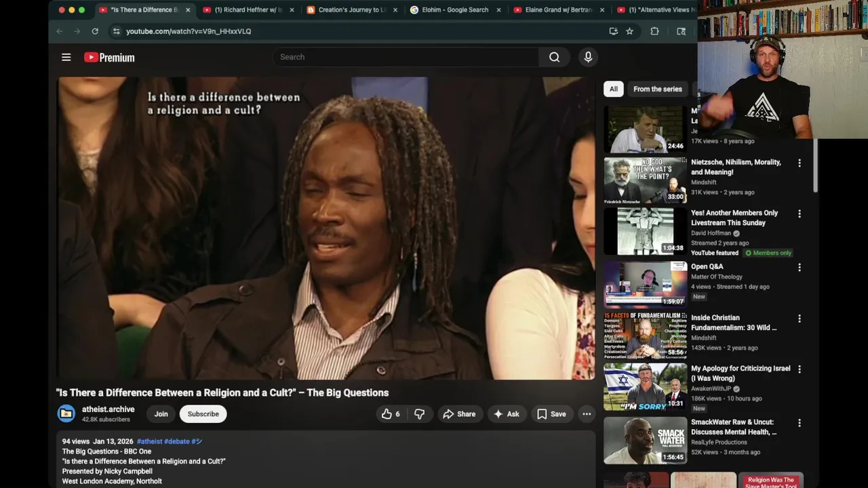Focus the YouTube search field
The image size is (868, 488).
point(407,57)
